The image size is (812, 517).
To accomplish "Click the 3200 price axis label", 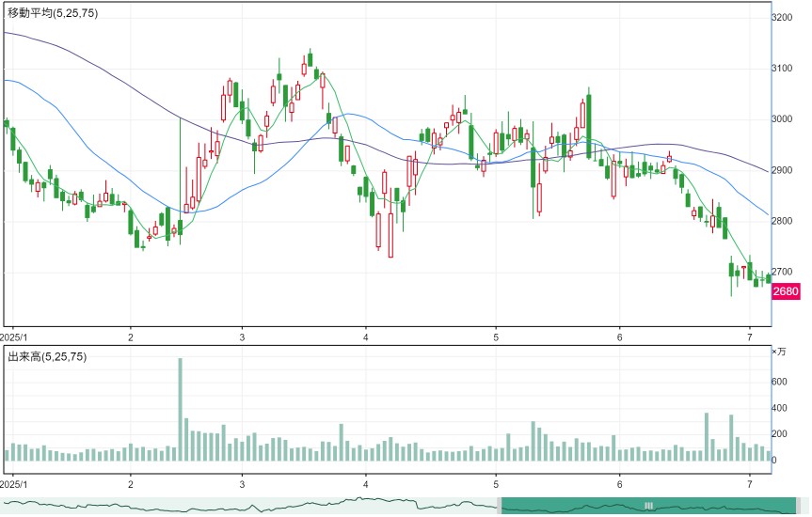I will click(x=782, y=18).
